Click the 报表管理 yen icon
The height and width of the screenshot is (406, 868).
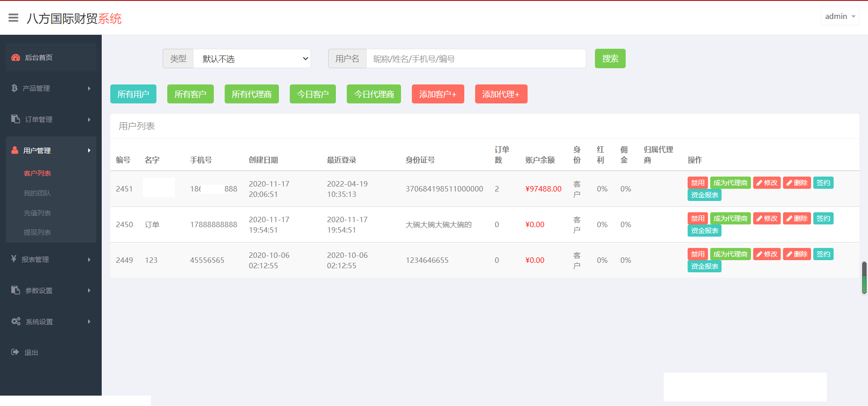coord(14,259)
